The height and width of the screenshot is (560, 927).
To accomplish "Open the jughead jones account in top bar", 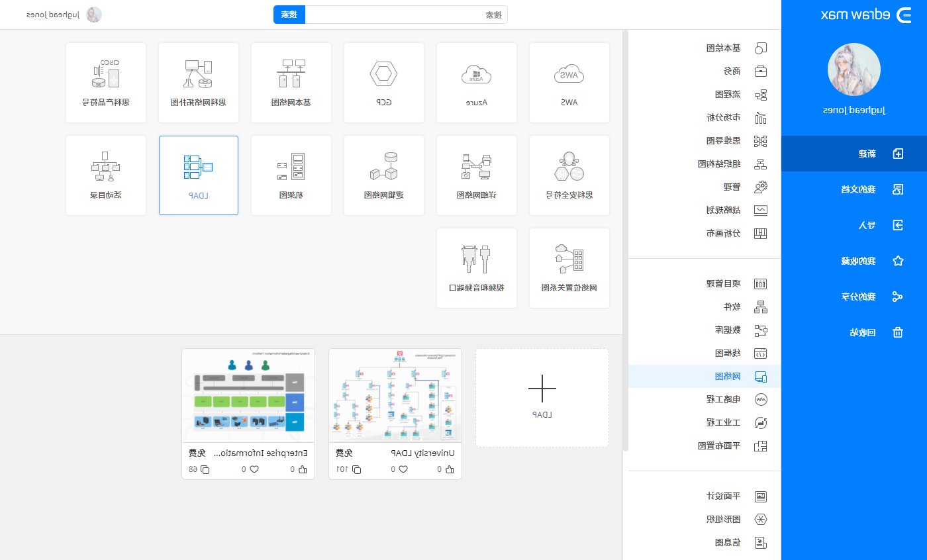I will pos(64,15).
